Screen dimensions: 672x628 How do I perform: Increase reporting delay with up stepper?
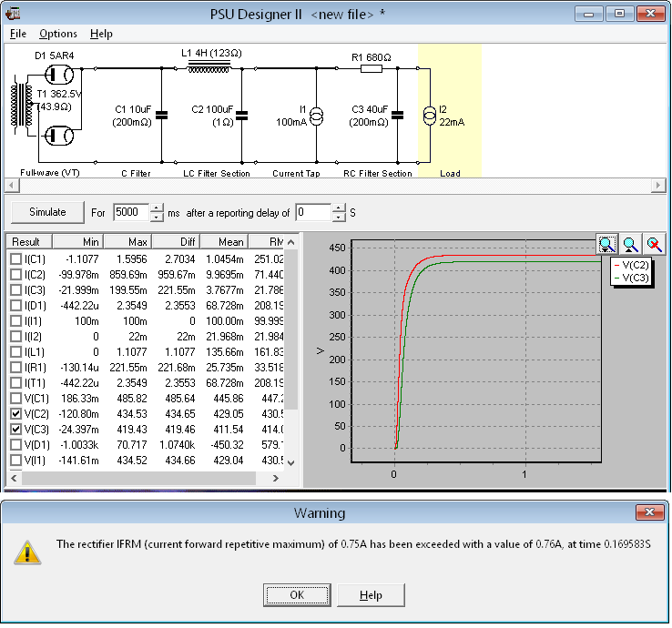pyautogui.click(x=339, y=208)
